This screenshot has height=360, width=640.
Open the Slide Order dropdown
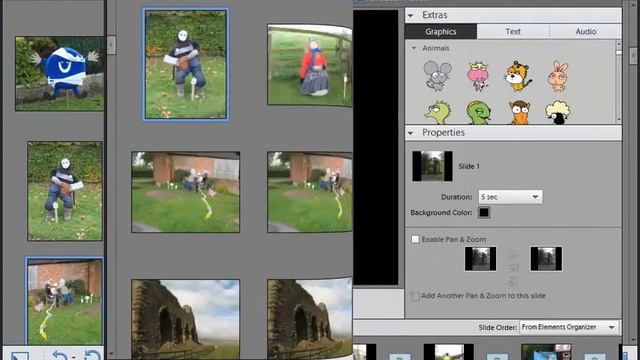pyautogui.click(x=569, y=327)
